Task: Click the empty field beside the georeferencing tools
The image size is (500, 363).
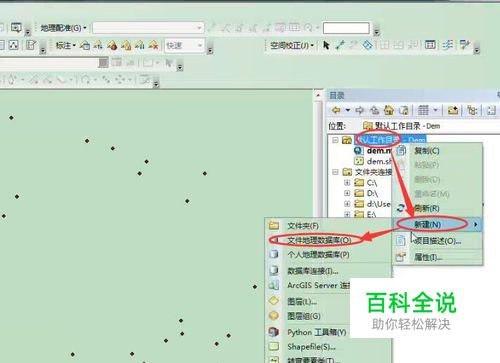Action: point(346,28)
